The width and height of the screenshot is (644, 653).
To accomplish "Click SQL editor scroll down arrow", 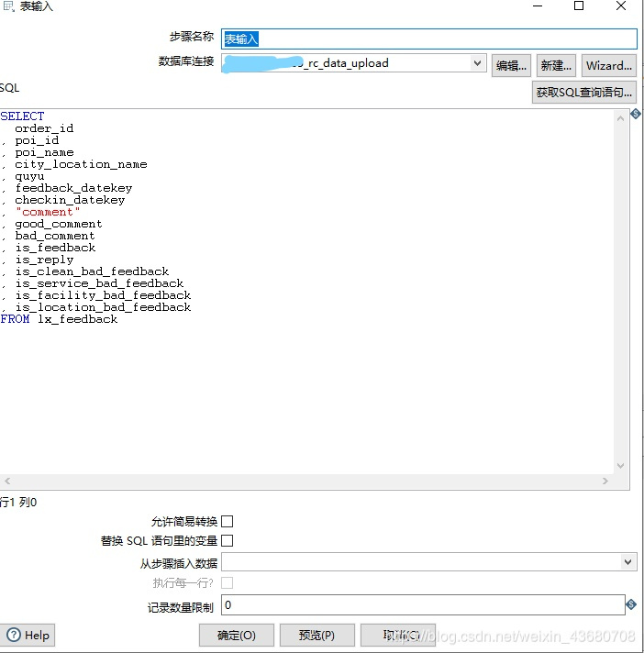I will click(620, 466).
